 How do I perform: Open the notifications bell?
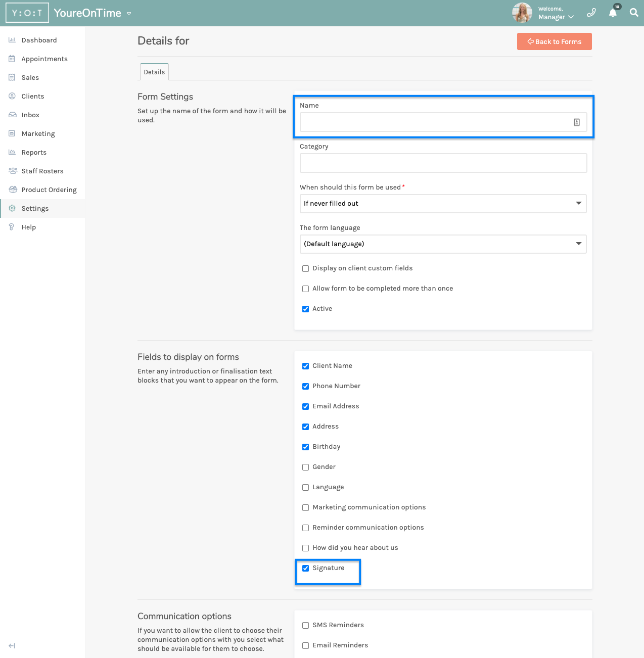(613, 12)
